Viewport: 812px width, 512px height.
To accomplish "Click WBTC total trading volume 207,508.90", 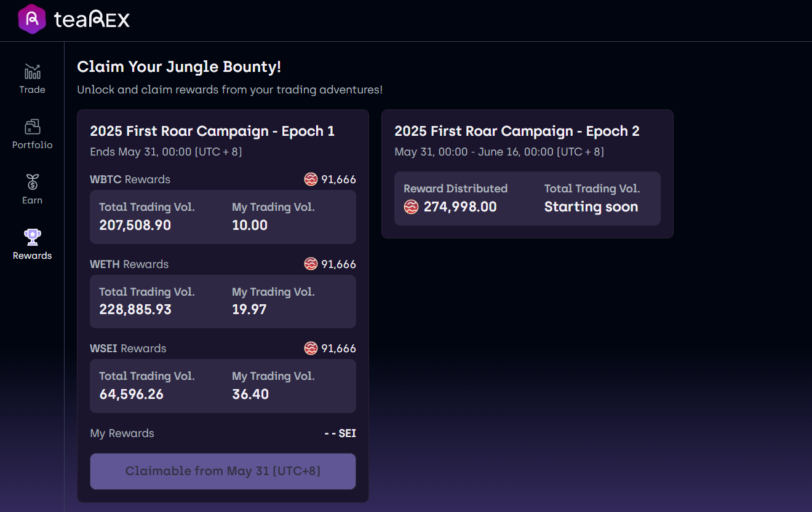I will click(x=135, y=225).
